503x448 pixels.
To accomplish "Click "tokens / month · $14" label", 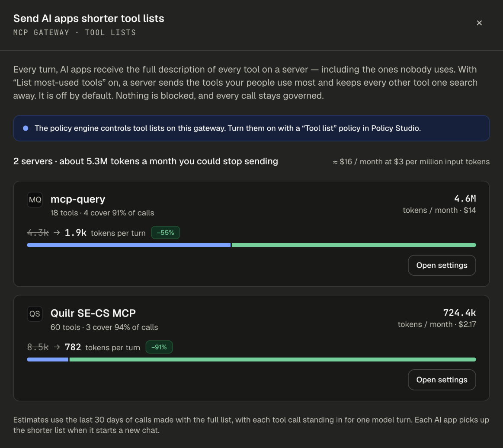I will 439,210.
